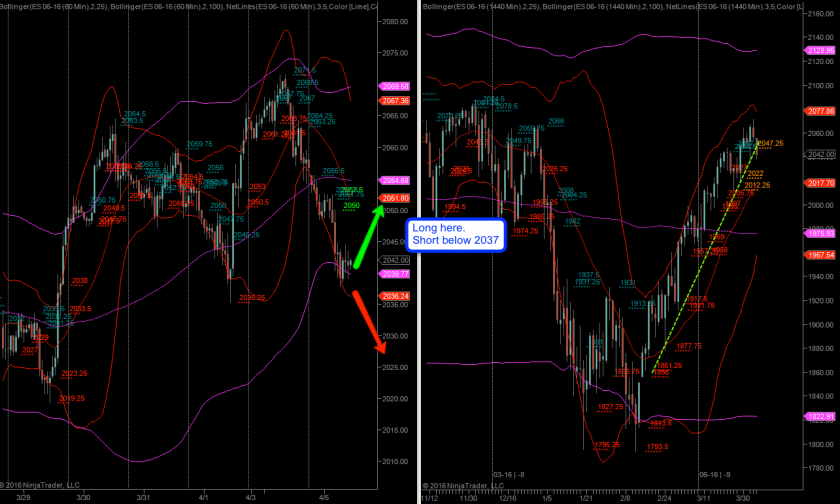Click the 2078.5 net line label

(x=507, y=107)
